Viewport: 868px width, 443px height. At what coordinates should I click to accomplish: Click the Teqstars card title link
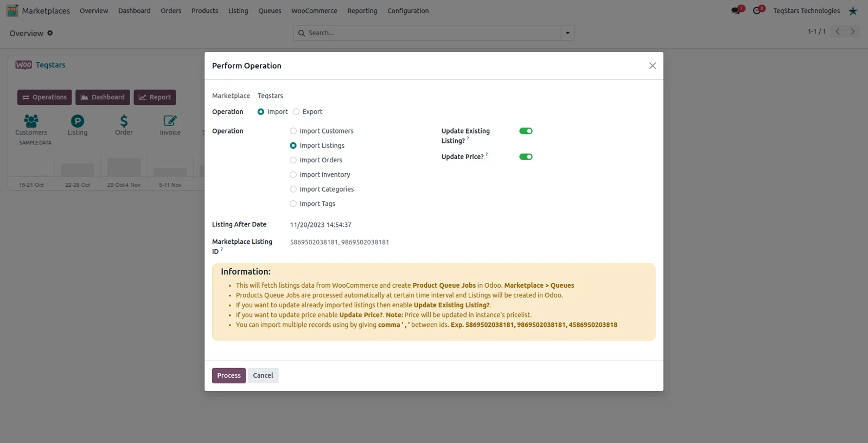tap(50, 65)
